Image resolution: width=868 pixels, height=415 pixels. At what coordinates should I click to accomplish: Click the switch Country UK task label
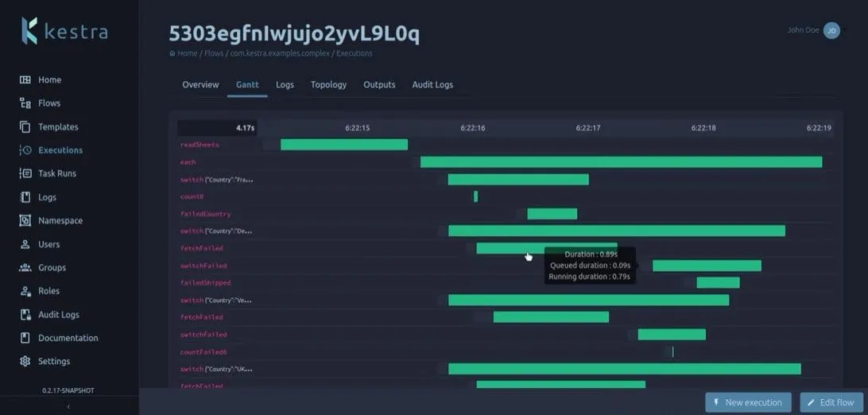[217, 369]
